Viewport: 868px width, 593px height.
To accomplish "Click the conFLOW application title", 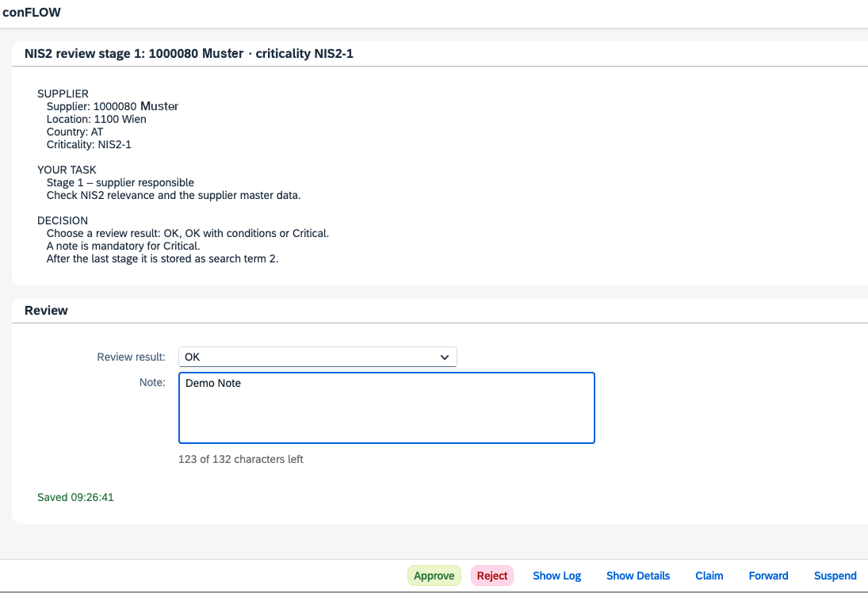I will coord(32,12).
